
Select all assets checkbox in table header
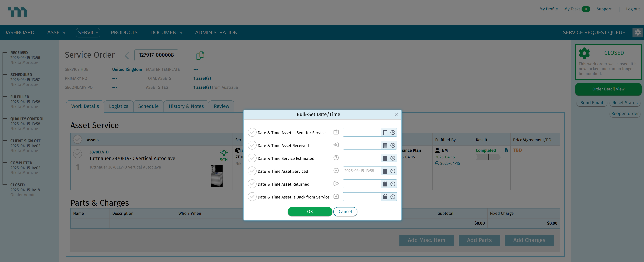point(78,140)
